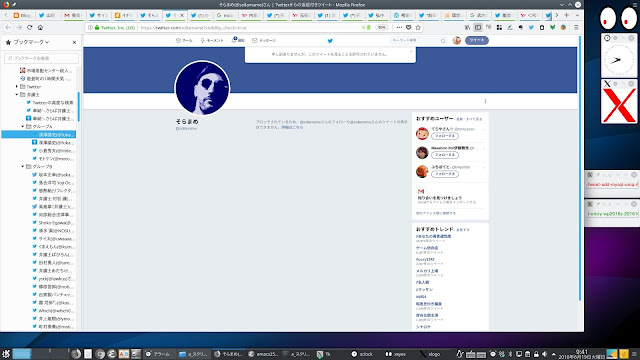The width and height of the screenshot is (640, 360).
Task: Go back with the browser back arrow
Action: point(8,27)
